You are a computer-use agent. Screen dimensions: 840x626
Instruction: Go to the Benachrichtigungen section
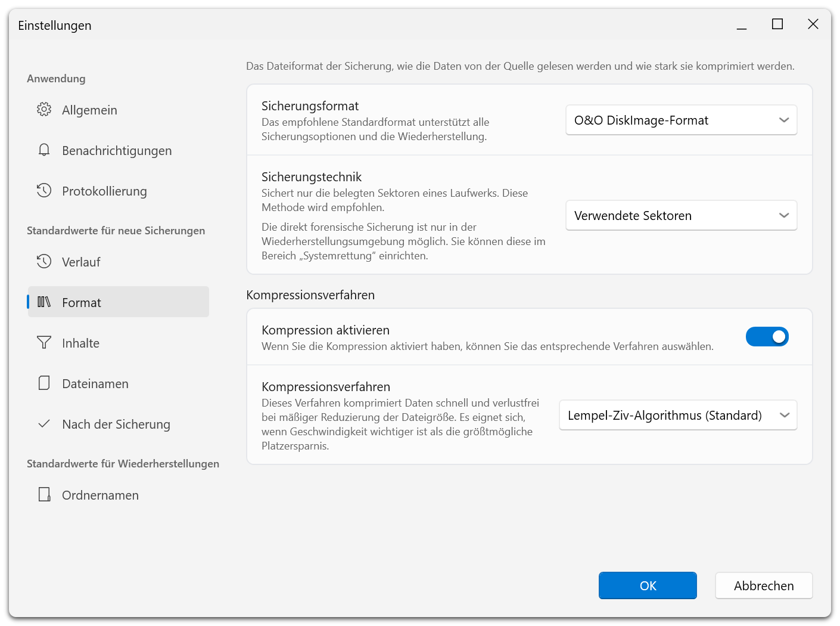119,151
